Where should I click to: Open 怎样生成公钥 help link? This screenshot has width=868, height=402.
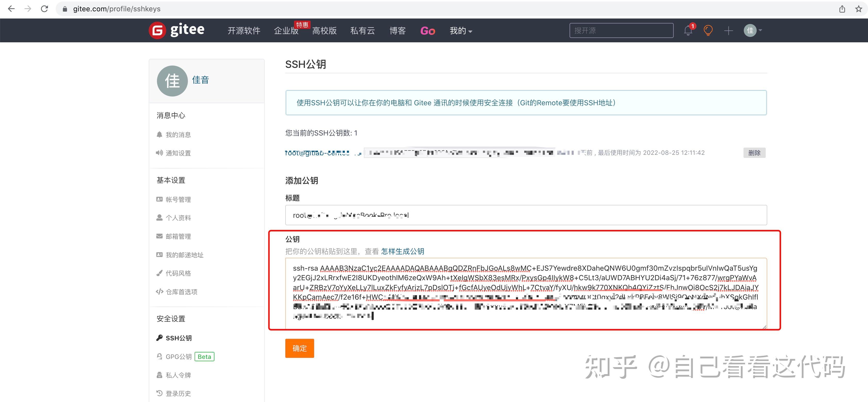tap(402, 251)
